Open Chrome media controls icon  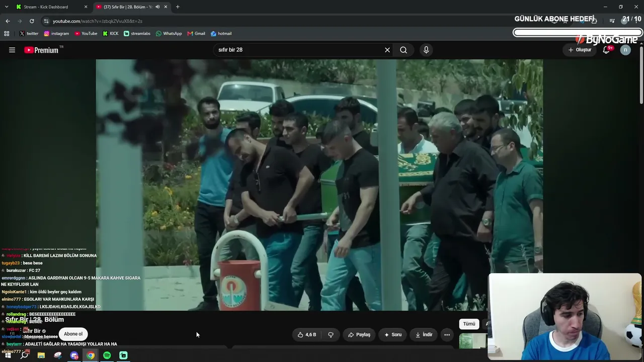[612, 21]
